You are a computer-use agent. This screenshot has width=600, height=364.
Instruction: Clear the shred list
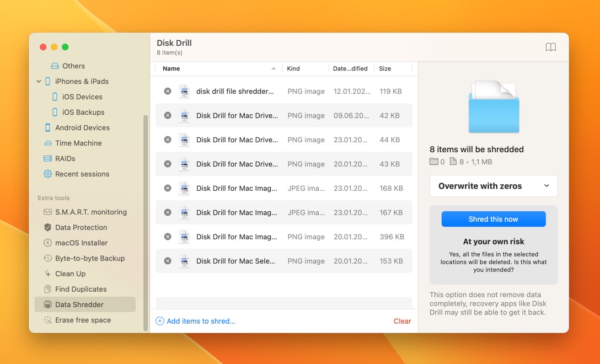(x=402, y=321)
